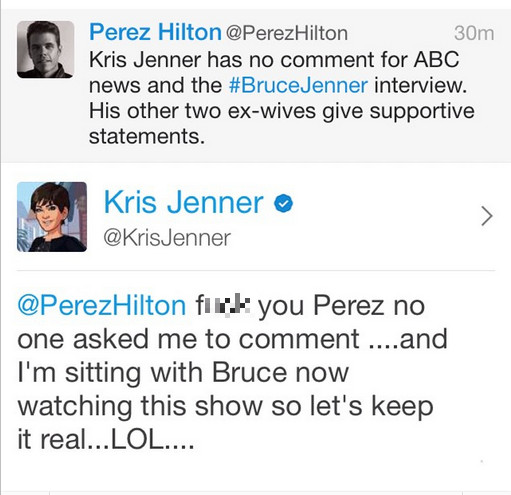Image resolution: width=511 pixels, height=495 pixels.
Task: Tap the blue @PerezHilton mention in the reply
Action: (x=102, y=305)
